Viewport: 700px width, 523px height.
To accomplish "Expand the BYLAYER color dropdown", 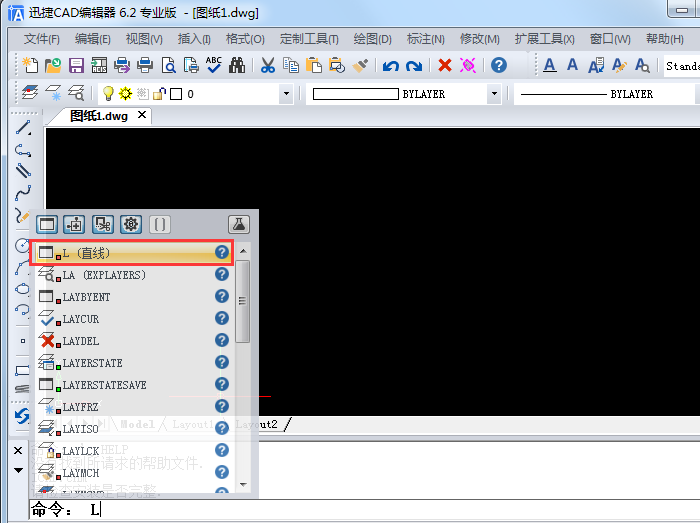I will pyautogui.click(x=494, y=94).
